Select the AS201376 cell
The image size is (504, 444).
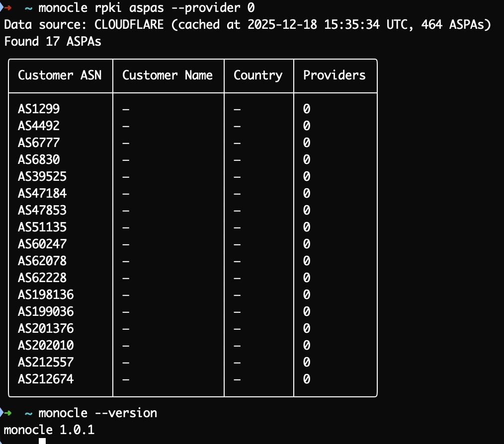46,328
